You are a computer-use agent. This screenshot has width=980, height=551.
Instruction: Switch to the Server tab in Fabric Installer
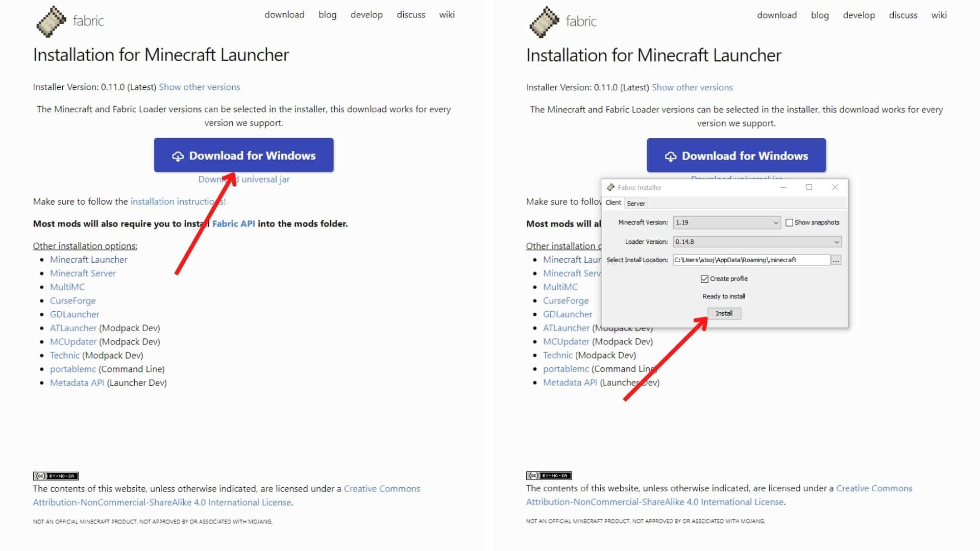pyautogui.click(x=636, y=203)
